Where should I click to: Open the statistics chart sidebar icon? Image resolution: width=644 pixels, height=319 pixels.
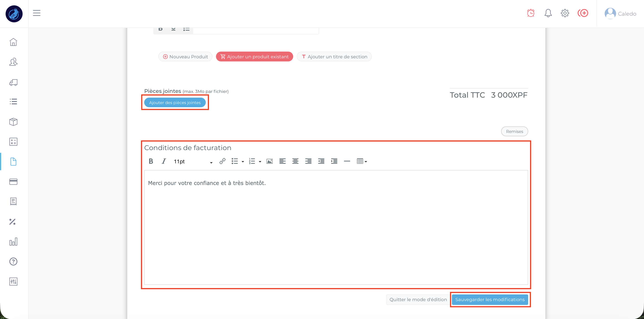(x=13, y=241)
